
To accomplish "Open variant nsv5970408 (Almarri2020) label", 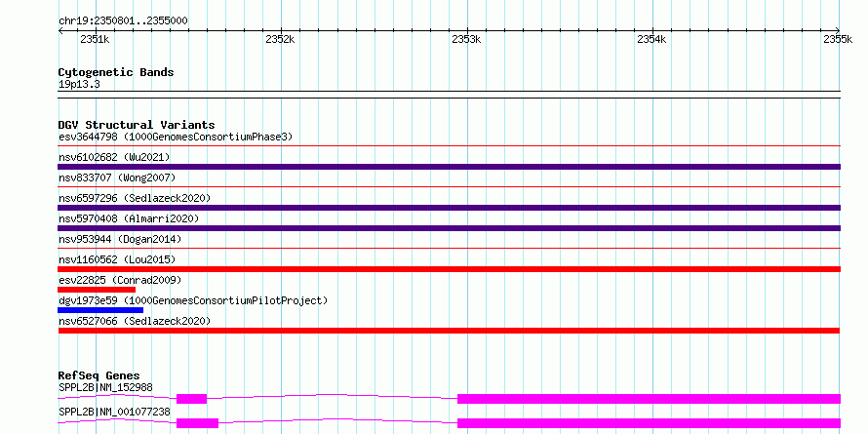I will [x=129, y=218].
